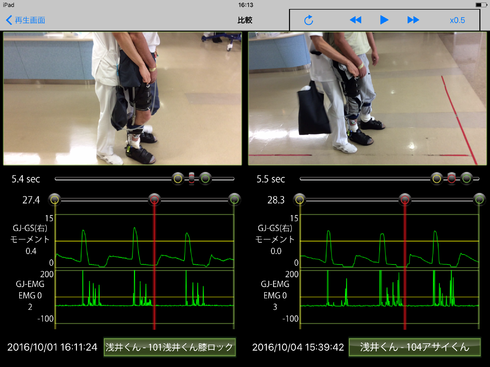This screenshot has height=367, width=490.
Task: Click yellow start marker on left 5.4 sec slider
Action: [x=178, y=179]
